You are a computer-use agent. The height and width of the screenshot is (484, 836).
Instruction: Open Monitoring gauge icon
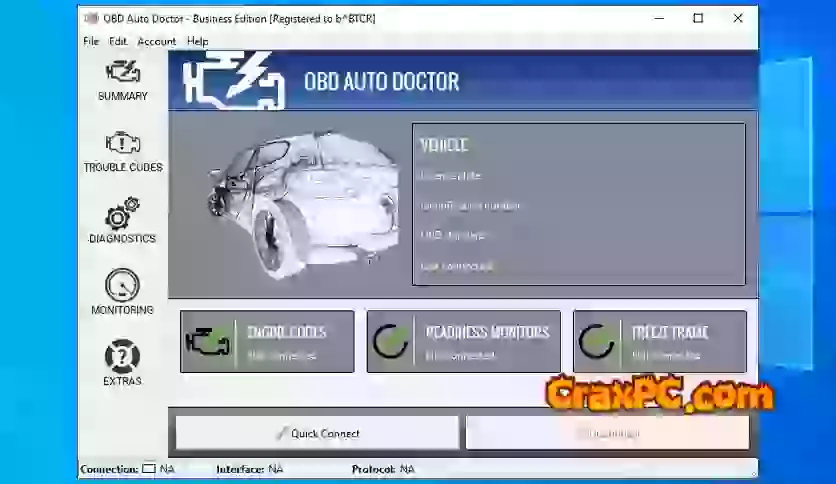pos(122,285)
